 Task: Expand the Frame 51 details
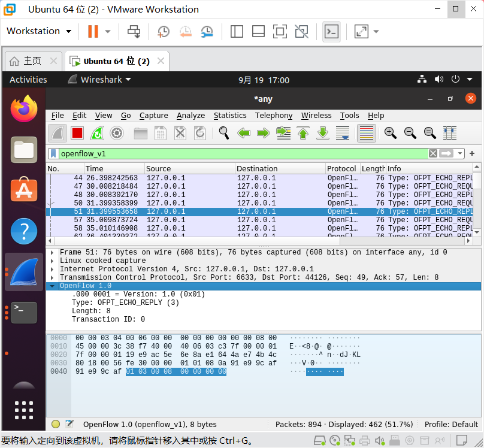tap(52, 252)
